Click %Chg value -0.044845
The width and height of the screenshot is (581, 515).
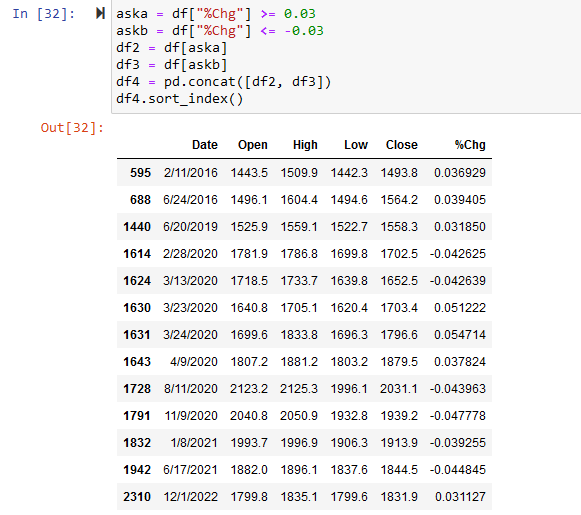click(458, 470)
